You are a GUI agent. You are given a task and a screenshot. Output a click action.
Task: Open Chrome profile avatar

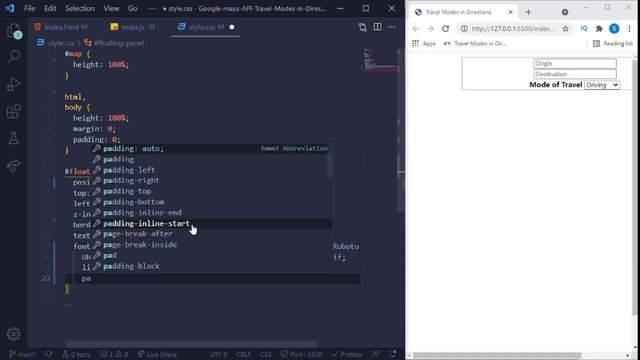point(614,29)
